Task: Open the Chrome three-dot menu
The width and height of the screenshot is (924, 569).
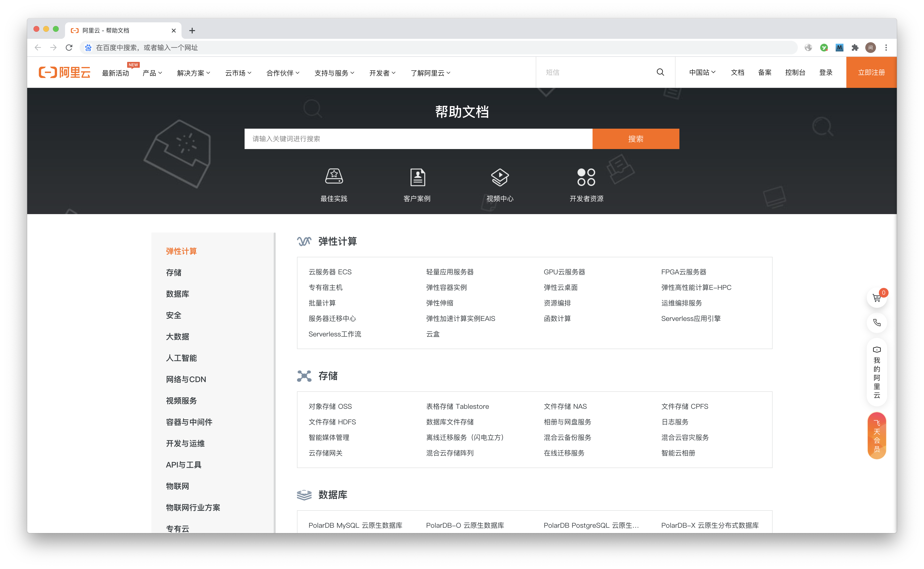Action: (886, 48)
